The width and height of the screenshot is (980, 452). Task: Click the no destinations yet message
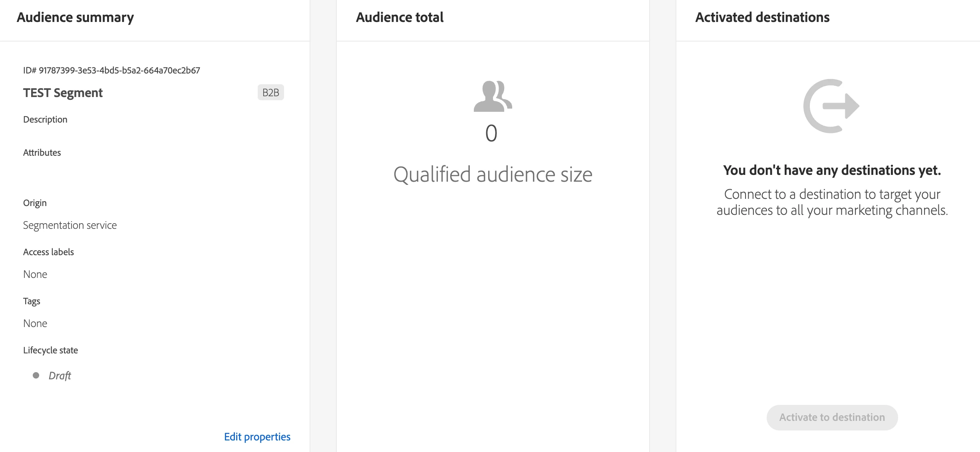pos(832,170)
